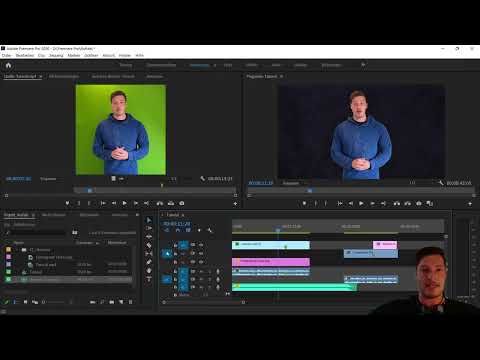Open the Source monitor button editor plus
480x360 pixels.
[235, 203]
